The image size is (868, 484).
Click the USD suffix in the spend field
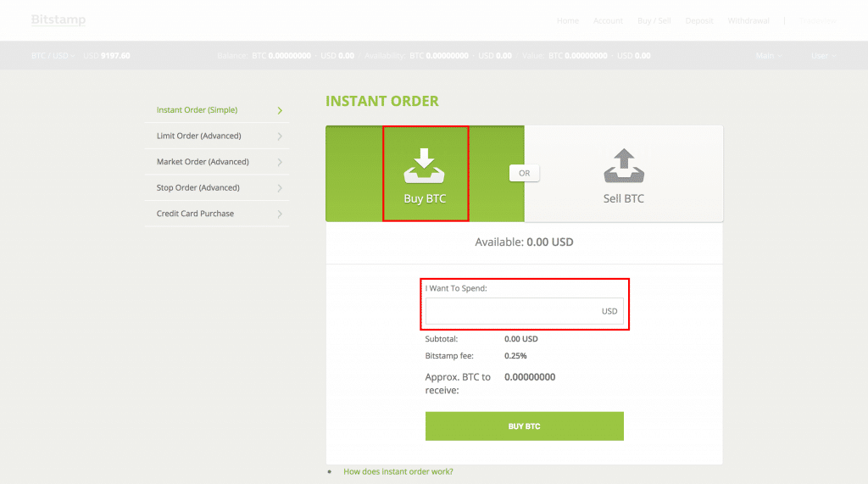[609, 311]
